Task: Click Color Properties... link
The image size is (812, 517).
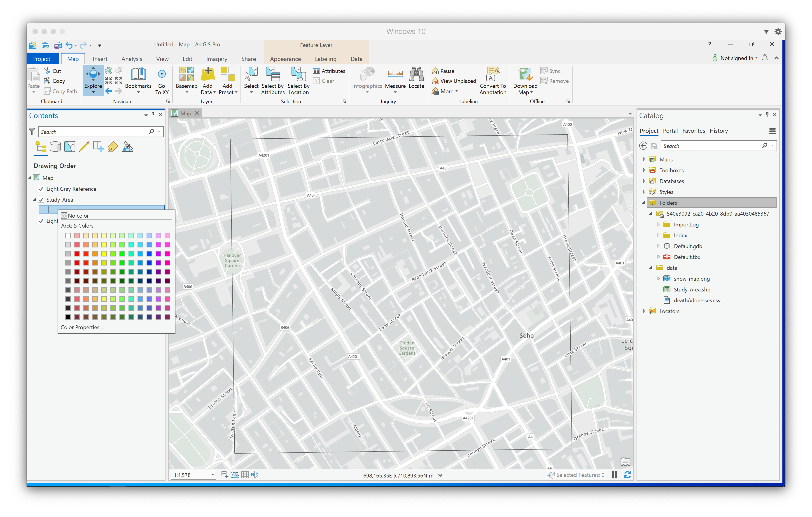Action: coord(82,327)
